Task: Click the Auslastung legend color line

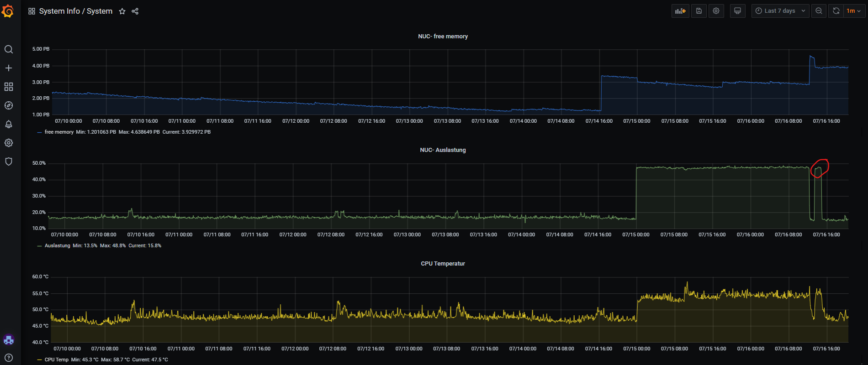Action: pos(39,246)
